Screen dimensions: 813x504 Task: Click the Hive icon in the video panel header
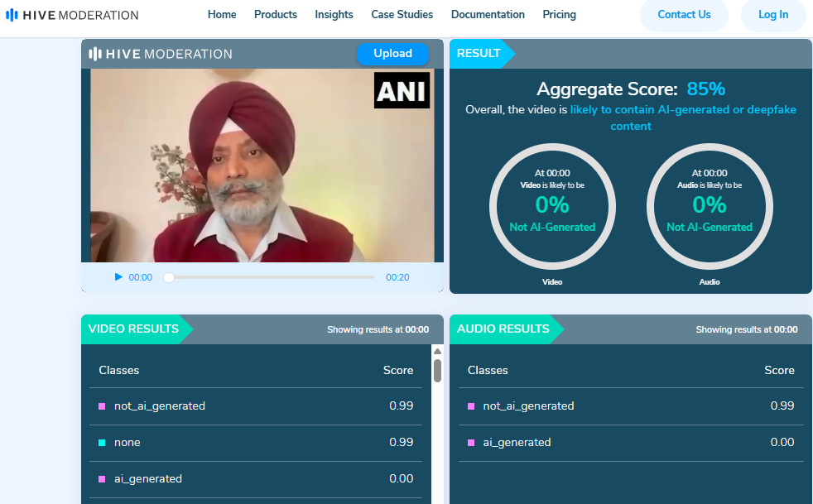[95, 54]
